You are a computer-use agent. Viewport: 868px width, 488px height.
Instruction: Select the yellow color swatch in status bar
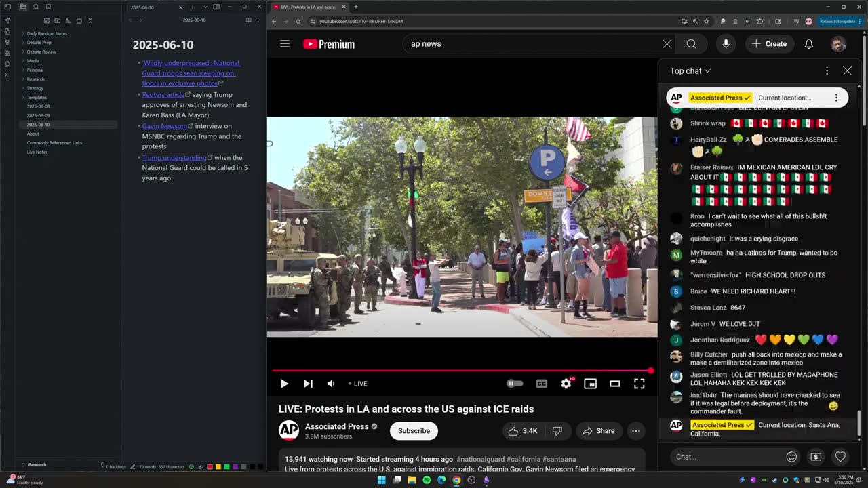(x=218, y=467)
